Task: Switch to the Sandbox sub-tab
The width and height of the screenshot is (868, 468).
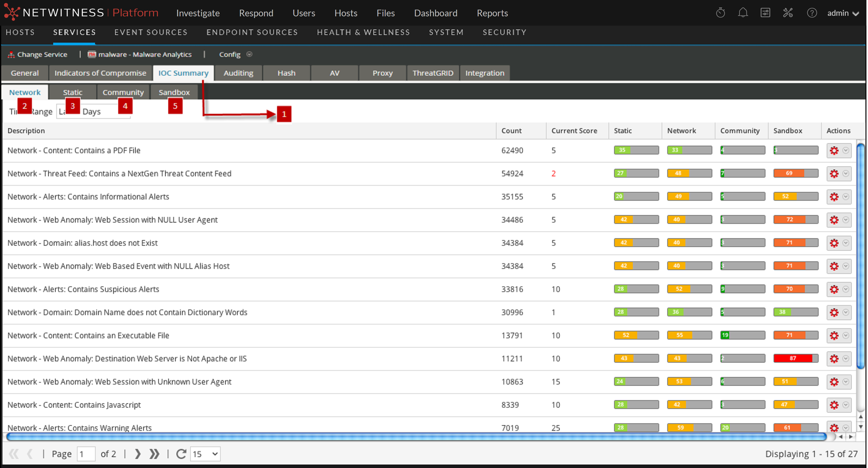Action: [174, 92]
